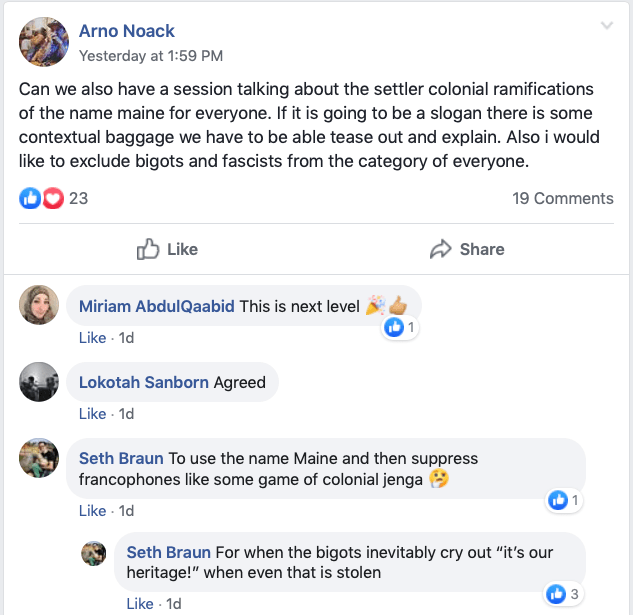This screenshot has width=633, height=615.
Task: Open Arno Noack's profile name link
Action: pyautogui.click(x=127, y=31)
